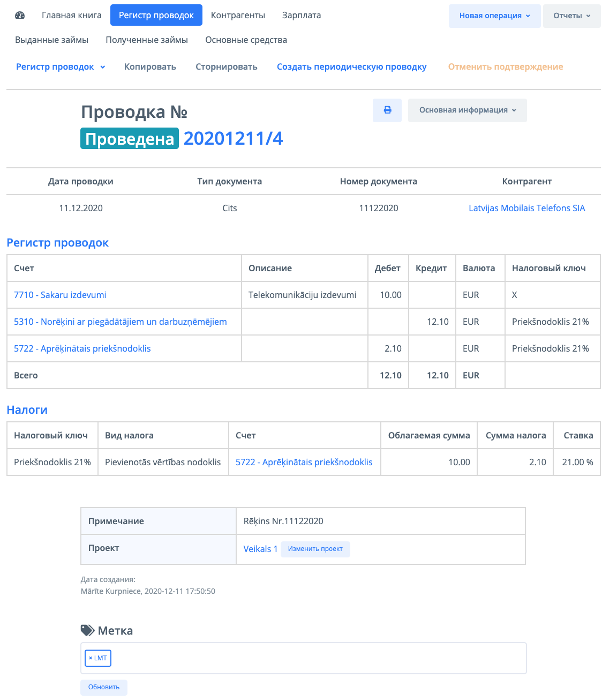
Task: Open the Основная информация dropdown
Action: (x=467, y=110)
